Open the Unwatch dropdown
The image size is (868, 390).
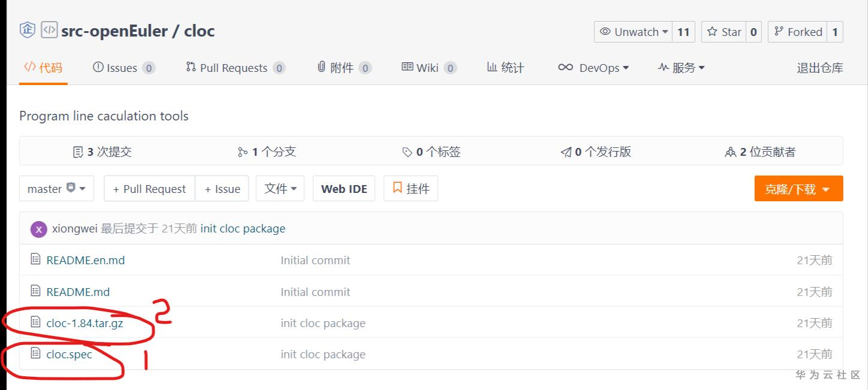click(x=632, y=32)
